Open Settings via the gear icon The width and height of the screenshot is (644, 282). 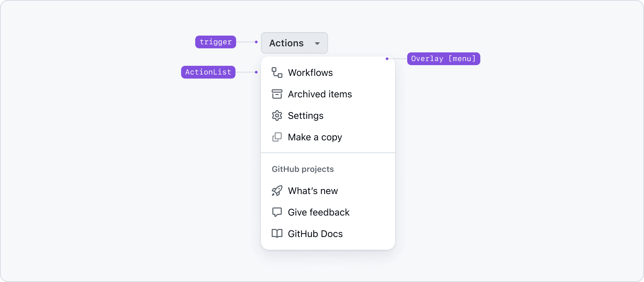[x=277, y=115]
